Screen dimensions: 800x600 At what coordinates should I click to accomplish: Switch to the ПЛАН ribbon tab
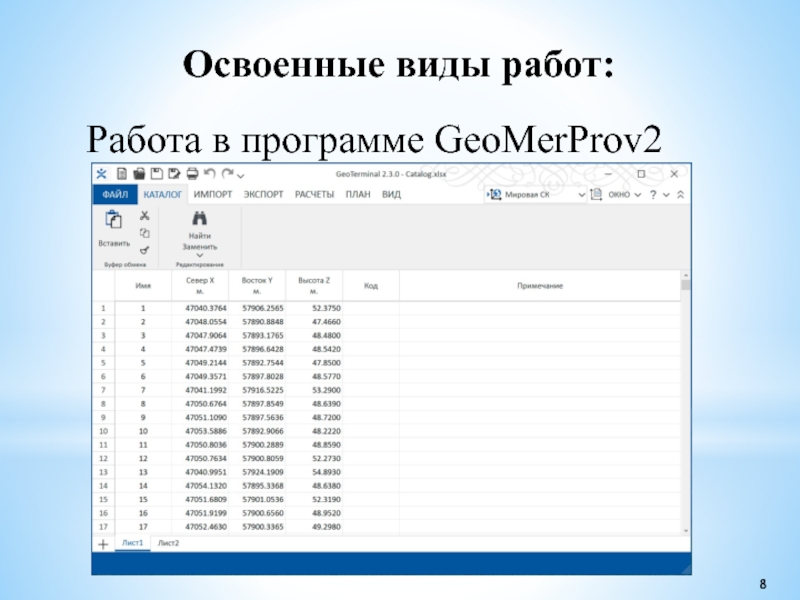click(358, 194)
